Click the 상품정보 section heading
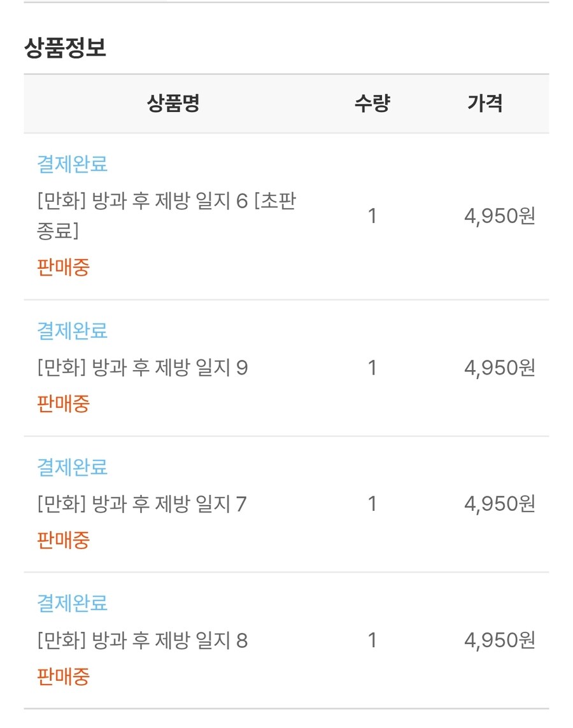 pyautogui.click(x=65, y=48)
